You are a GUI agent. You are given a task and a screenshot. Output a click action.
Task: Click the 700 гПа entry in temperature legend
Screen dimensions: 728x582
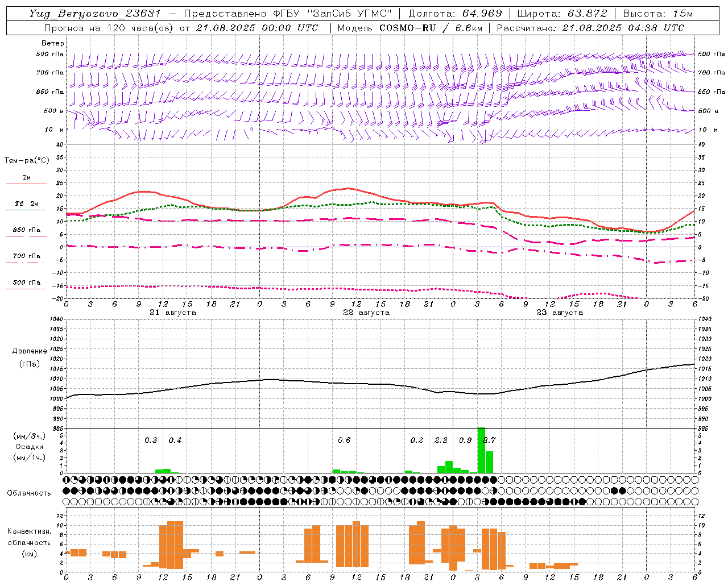pos(27,256)
